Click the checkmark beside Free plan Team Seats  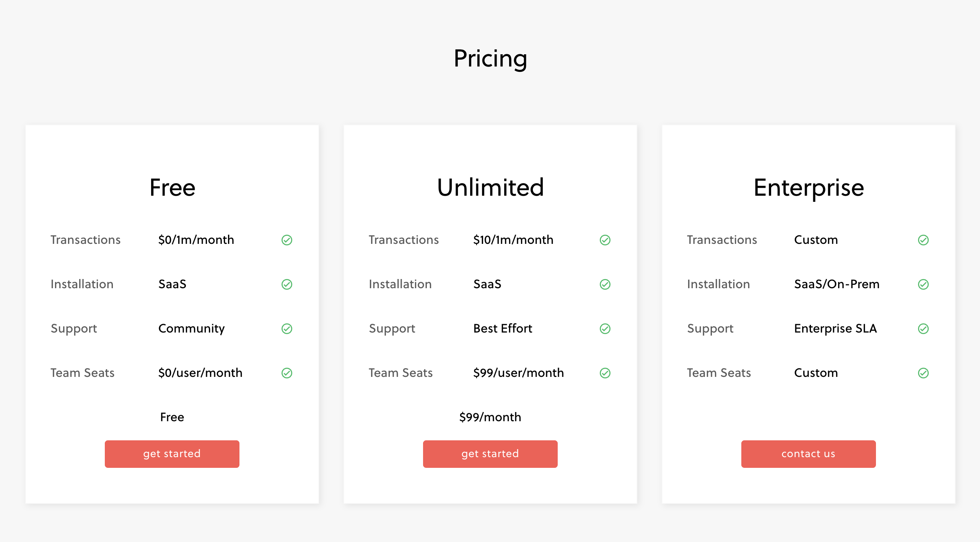287,373
